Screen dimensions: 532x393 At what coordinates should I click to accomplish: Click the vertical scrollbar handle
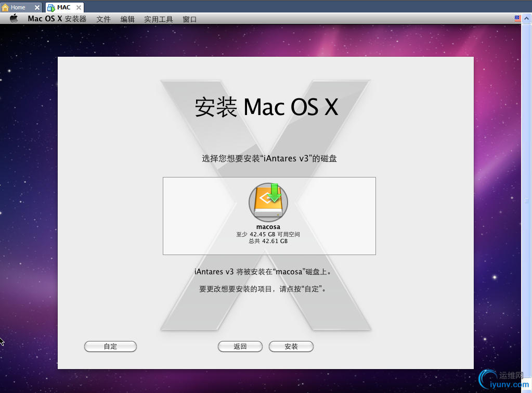point(527,201)
